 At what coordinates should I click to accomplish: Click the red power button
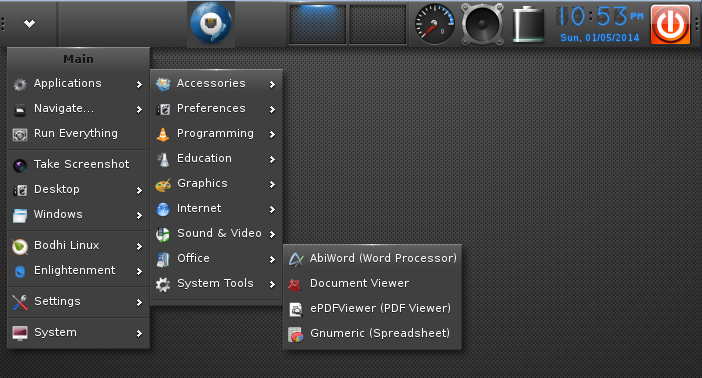(670, 24)
